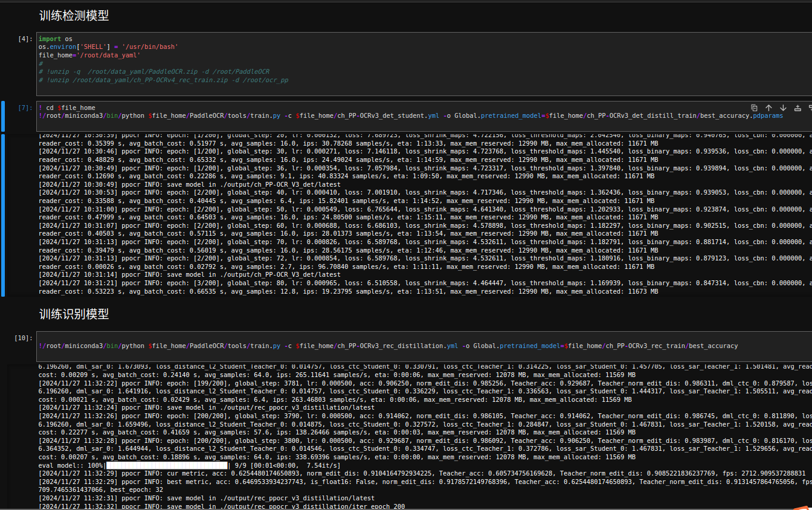This screenshot has width=812, height=510.
Task: Collapse cell [7] input via the blue bar
Action: pyautogui.click(x=2, y=116)
